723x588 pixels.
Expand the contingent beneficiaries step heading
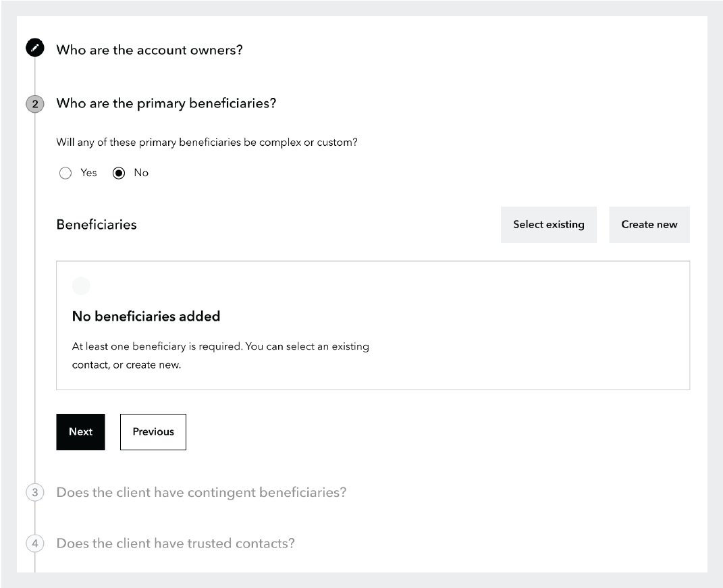coord(201,492)
